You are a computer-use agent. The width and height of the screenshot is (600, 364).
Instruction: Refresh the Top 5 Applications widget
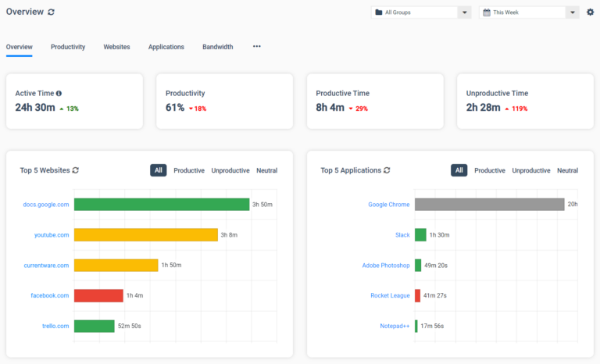[387, 170]
